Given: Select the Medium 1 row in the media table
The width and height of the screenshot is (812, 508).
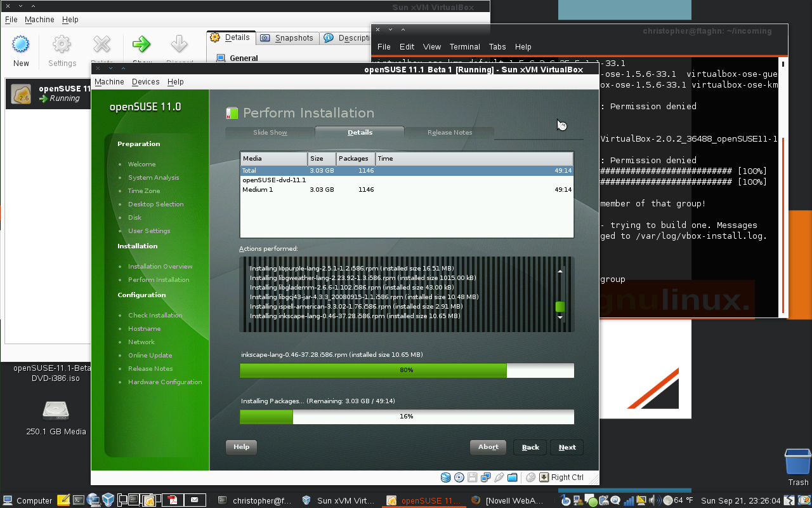Looking at the screenshot, I should [407, 190].
